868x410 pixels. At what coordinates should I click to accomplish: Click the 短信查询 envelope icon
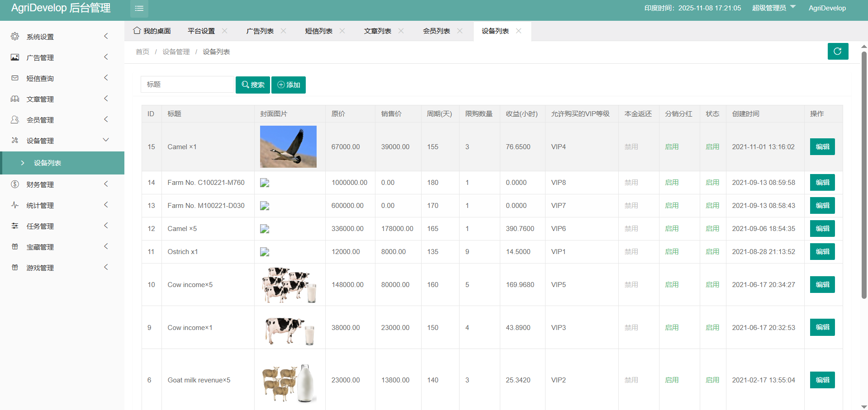(x=15, y=78)
